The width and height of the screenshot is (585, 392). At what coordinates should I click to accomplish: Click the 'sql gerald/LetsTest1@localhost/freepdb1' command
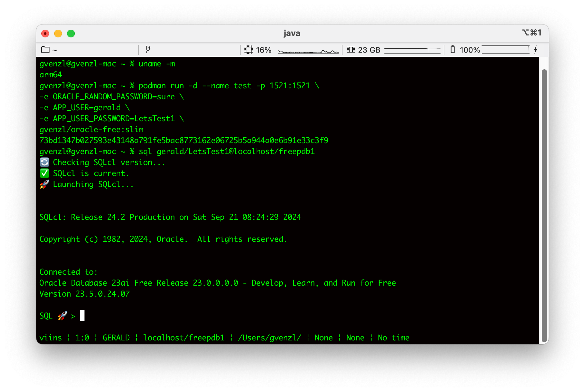[227, 152]
